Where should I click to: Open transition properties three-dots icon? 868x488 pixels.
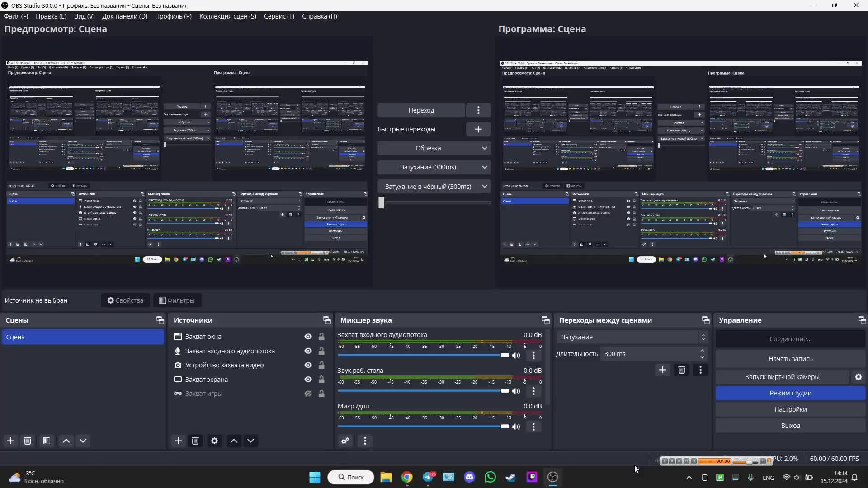(x=701, y=370)
